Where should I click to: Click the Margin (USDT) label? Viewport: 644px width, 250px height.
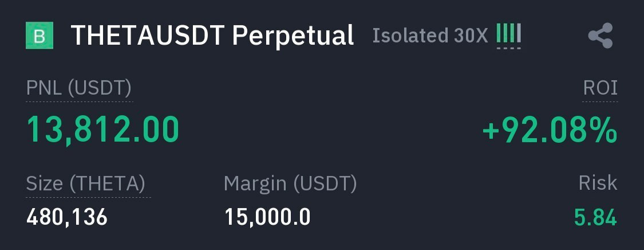(290, 183)
